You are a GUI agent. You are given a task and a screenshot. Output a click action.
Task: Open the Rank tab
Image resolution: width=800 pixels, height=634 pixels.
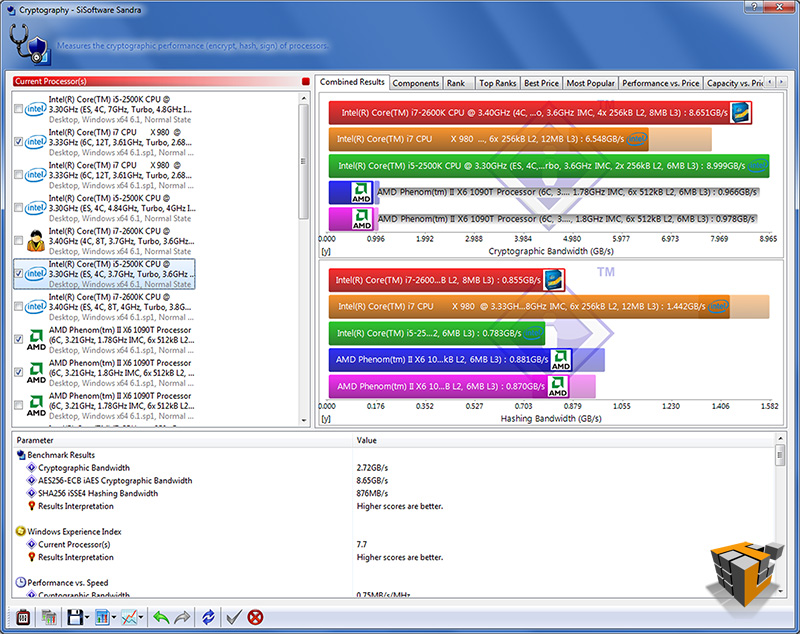pyautogui.click(x=456, y=83)
